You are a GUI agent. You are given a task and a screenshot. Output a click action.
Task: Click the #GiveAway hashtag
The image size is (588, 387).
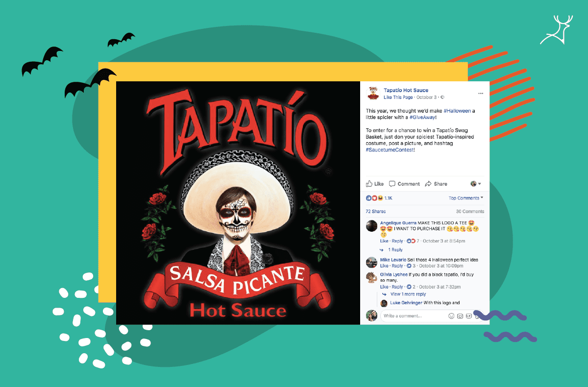coord(422,118)
